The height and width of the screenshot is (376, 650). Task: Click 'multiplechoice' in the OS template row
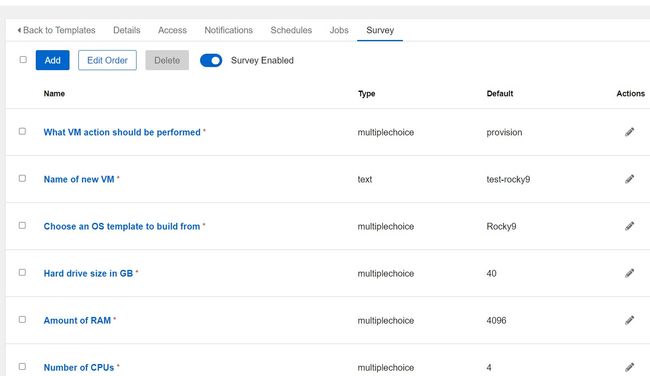386,226
